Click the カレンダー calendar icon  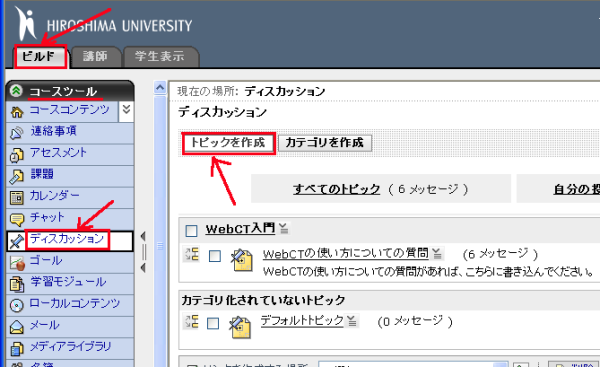point(16,197)
